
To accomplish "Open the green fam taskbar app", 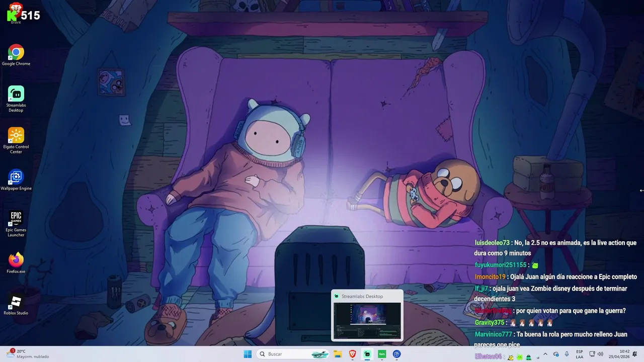I will [382, 354].
